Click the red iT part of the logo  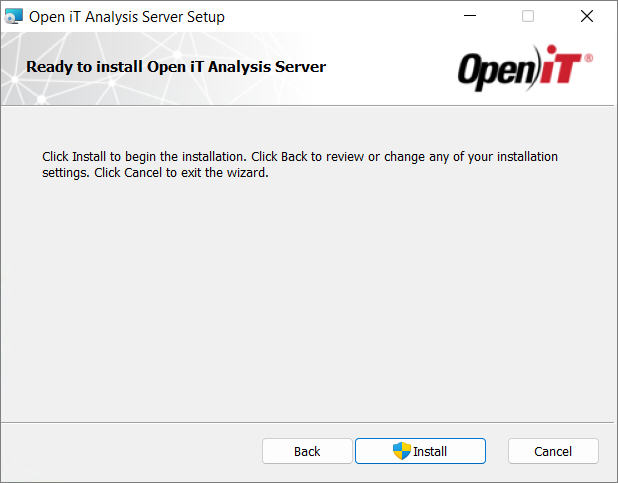pyautogui.click(x=561, y=65)
